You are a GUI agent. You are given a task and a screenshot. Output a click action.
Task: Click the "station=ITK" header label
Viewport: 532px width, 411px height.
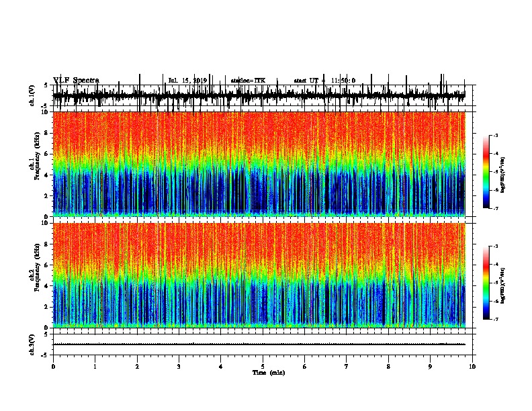(248, 81)
